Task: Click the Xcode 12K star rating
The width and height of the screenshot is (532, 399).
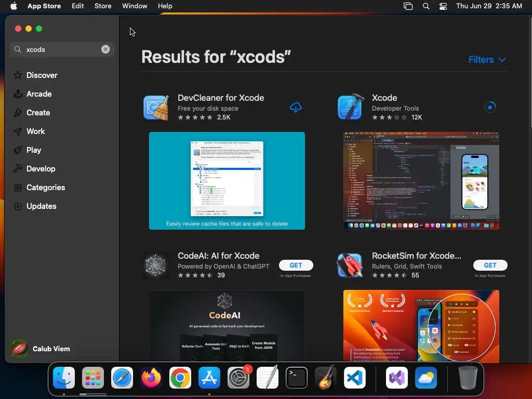Action: click(x=397, y=117)
